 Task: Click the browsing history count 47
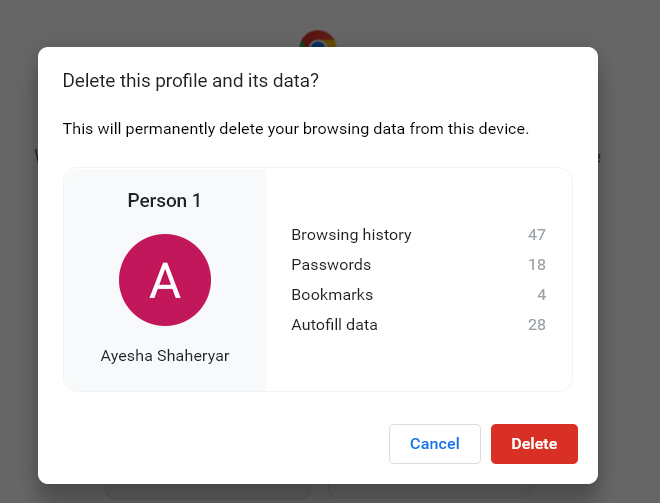[537, 235]
